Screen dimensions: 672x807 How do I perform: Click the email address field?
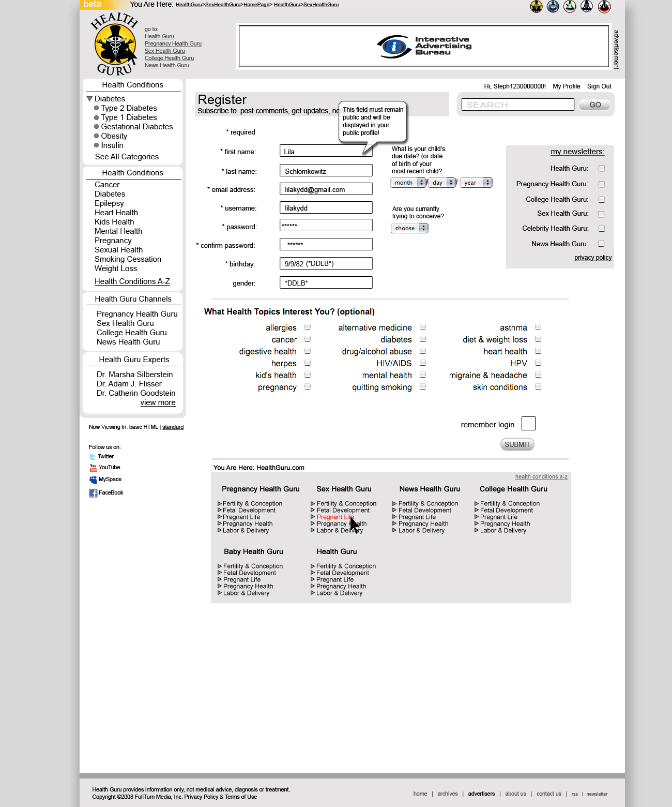(x=326, y=189)
